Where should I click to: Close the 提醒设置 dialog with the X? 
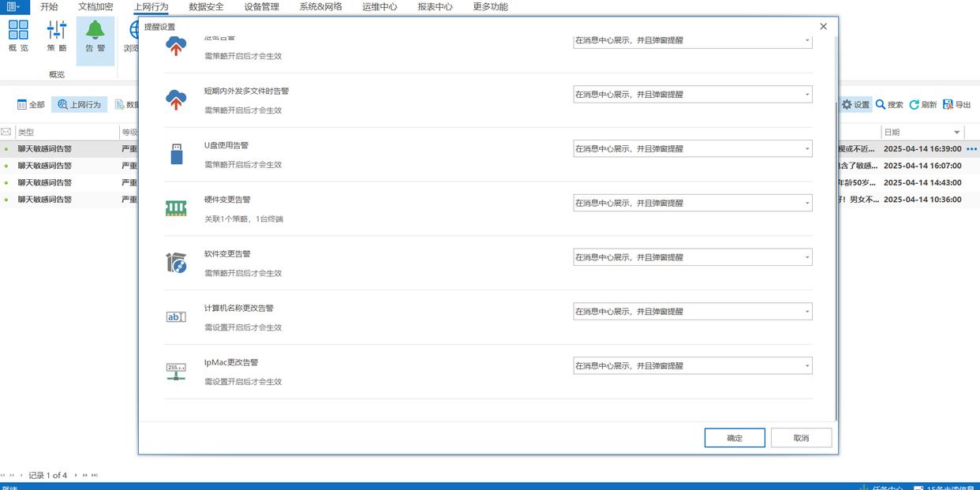(x=823, y=26)
